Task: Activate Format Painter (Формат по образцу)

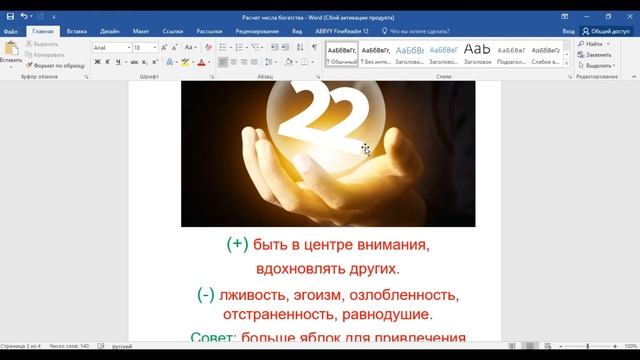Action: tap(55, 65)
